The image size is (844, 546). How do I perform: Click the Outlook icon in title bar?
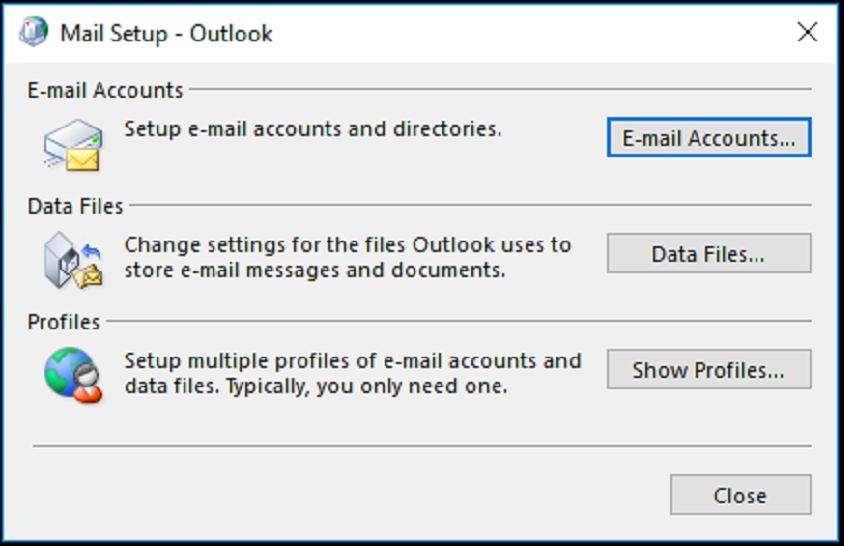(33, 32)
